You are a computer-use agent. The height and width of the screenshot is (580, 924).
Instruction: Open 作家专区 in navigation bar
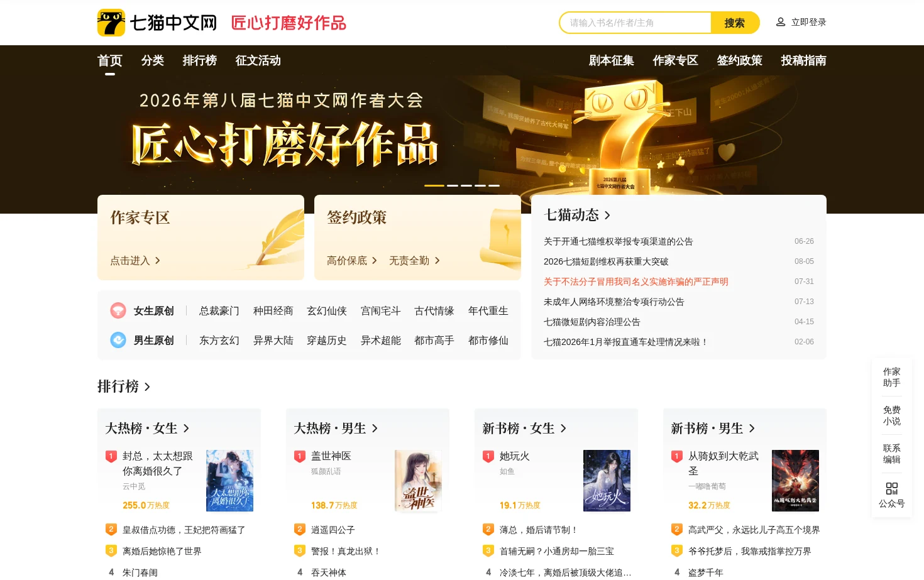[676, 60]
